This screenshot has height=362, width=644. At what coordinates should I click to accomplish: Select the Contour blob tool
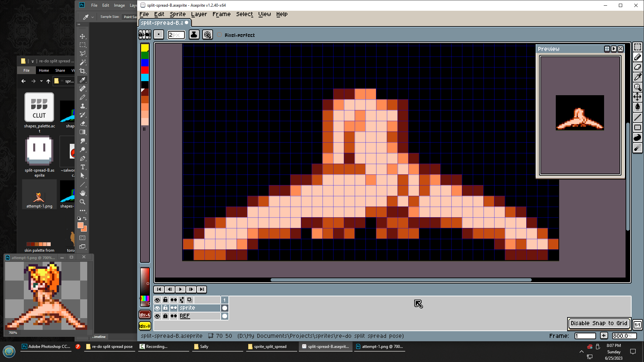637,137
